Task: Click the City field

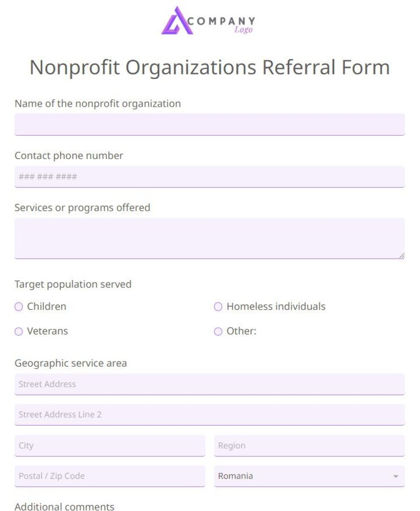Action: pos(110,446)
